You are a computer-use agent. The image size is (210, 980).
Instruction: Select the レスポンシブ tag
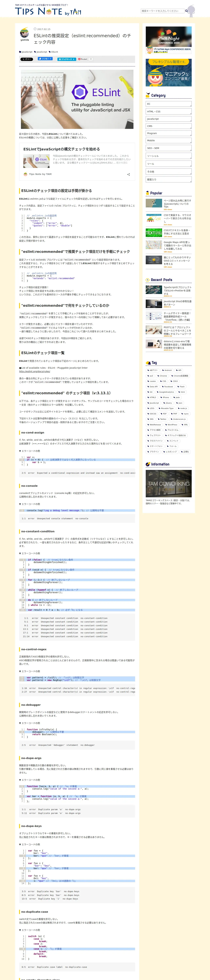click(170, 452)
